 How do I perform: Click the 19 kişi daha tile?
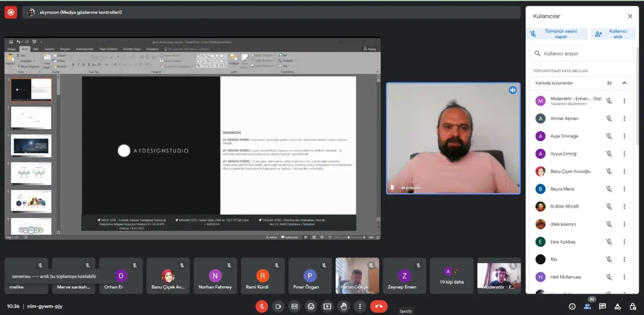451,276
